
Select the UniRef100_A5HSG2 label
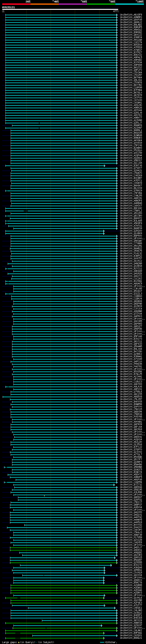tap(131, 30)
